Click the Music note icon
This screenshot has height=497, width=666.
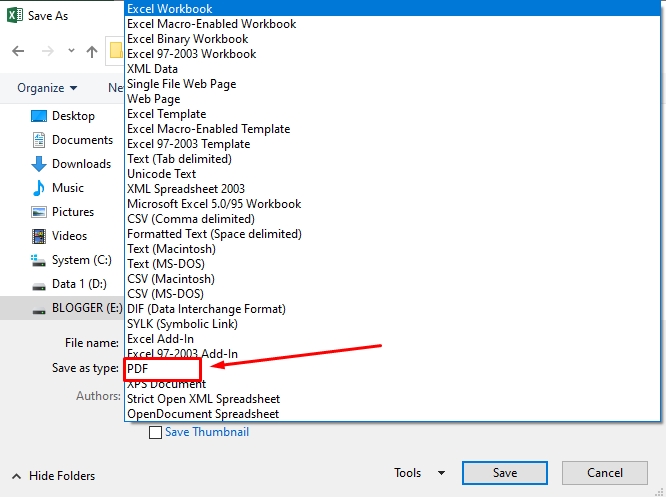click(x=39, y=188)
